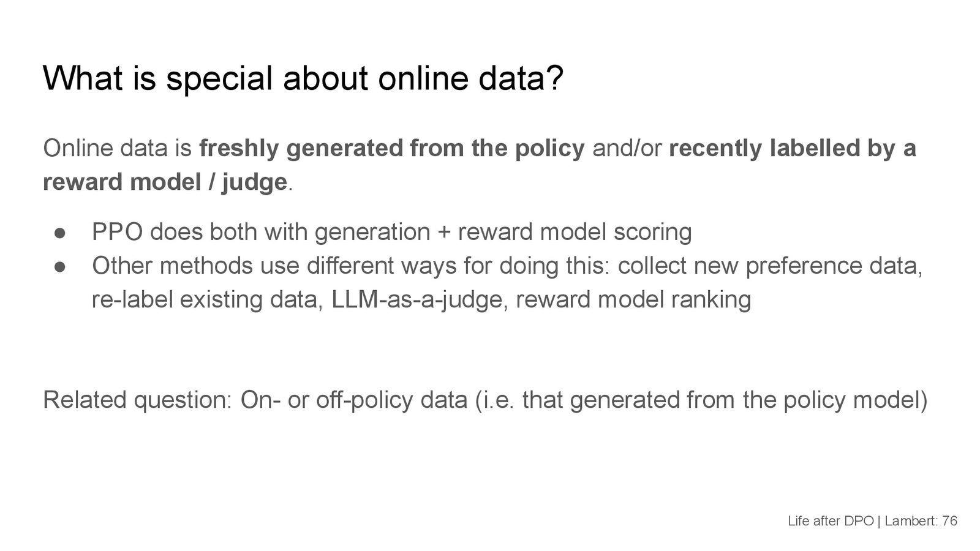This screenshot has height=551, width=980.
Task: Click the 'Life after DPO' footer text
Action: click(831, 521)
